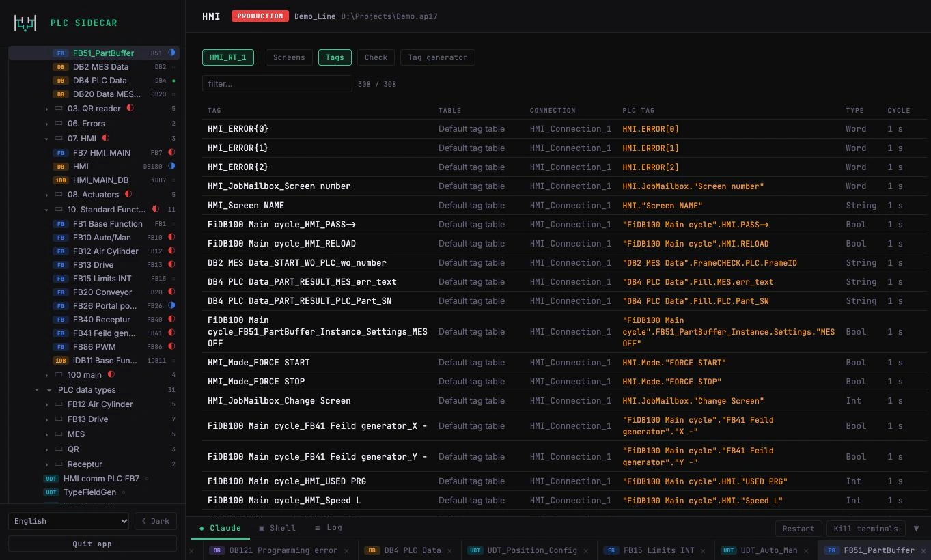Click the blue status icon on FB26 Portal row
This screenshot has width=931, height=560.
point(171,305)
